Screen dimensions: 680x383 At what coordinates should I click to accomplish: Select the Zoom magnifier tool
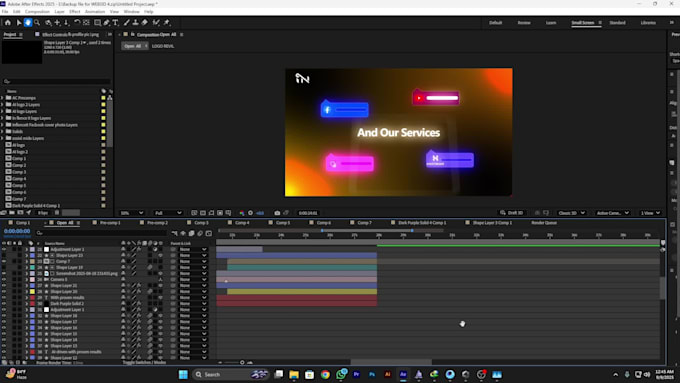37,23
